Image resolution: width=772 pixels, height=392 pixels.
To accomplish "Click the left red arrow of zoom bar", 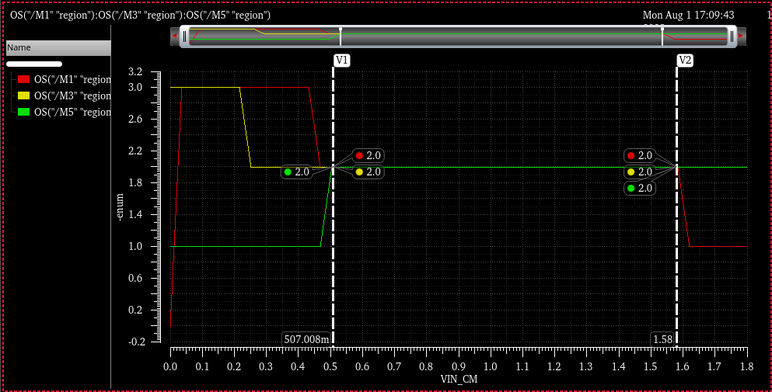I will (x=174, y=36).
